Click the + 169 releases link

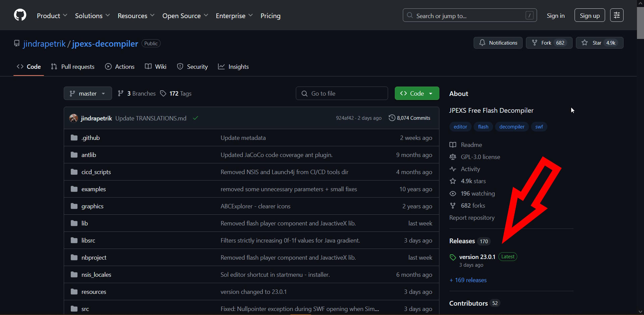pos(468,280)
